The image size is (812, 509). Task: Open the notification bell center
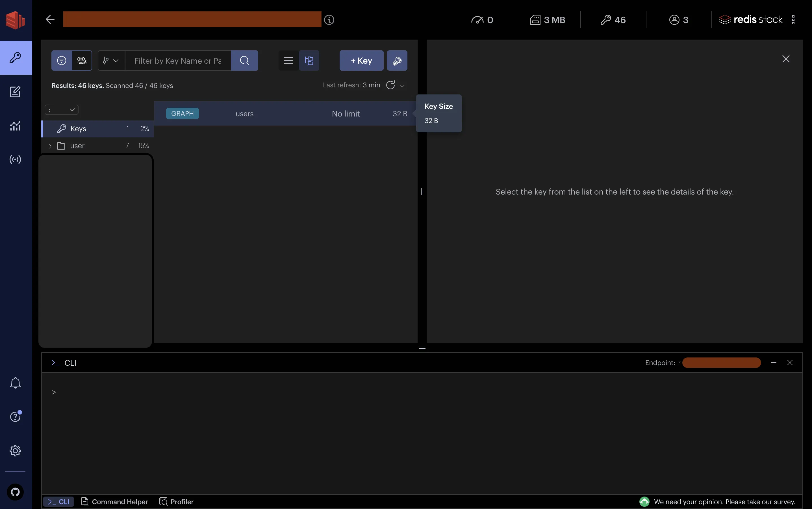coord(15,383)
